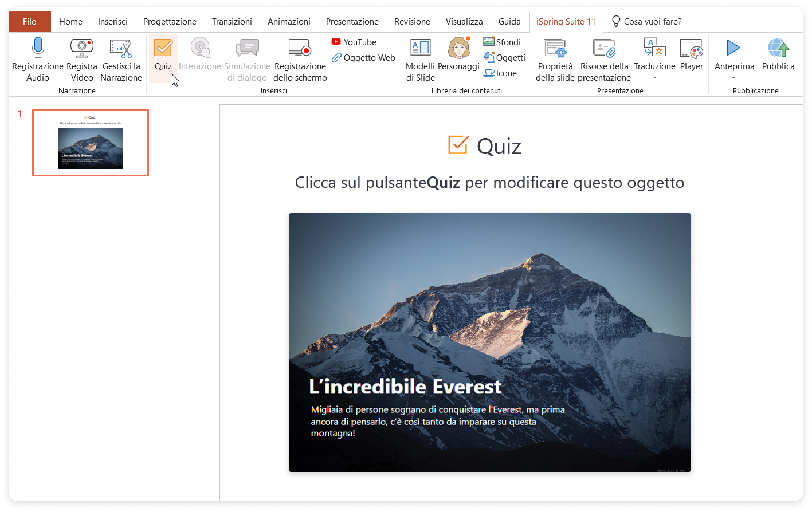Open the Personaggi character library
The height and width of the screenshot is (512, 812).
pyautogui.click(x=458, y=48)
